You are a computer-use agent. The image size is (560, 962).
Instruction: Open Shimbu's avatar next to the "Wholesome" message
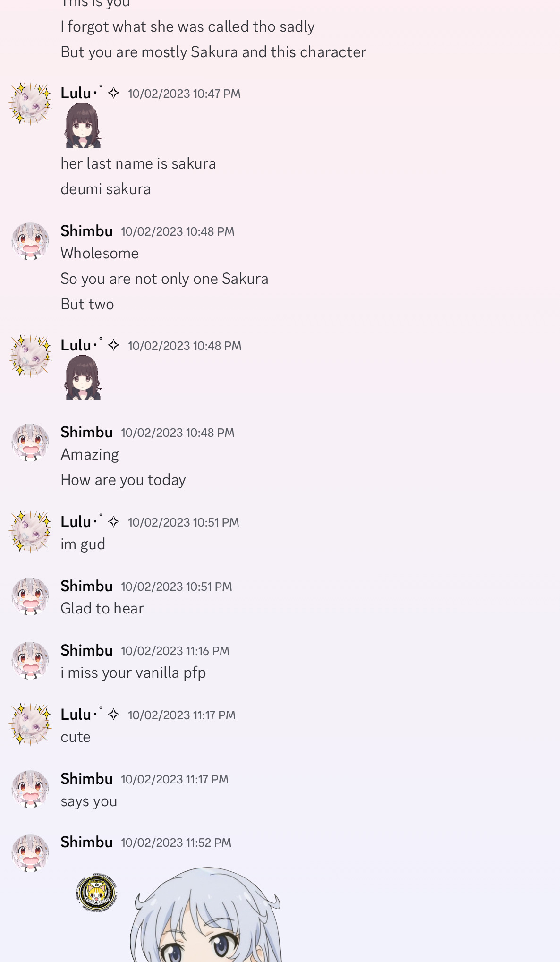(x=30, y=242)
